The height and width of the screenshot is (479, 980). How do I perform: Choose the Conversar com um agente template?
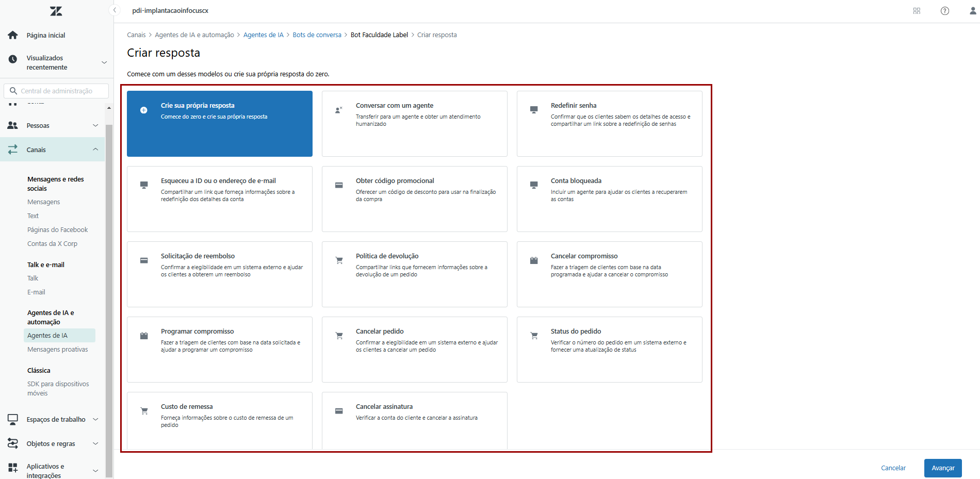pyautogui.click(x=414, y=124)
